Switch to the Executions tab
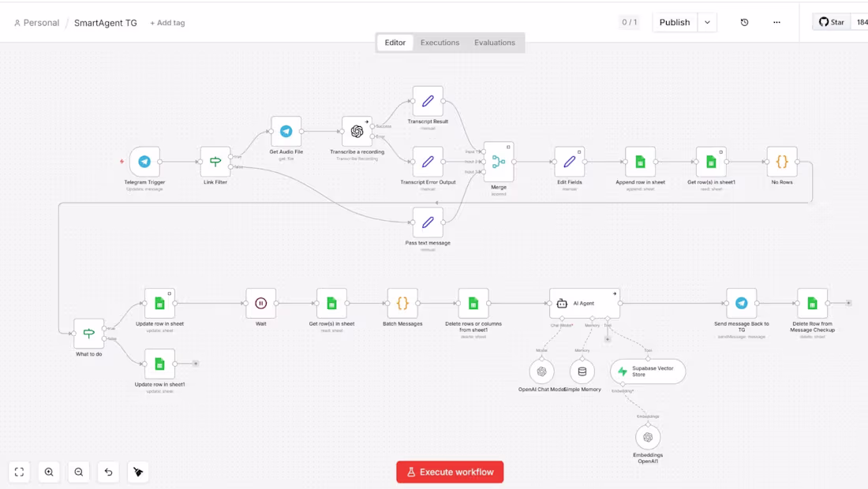 coord(440,43)
